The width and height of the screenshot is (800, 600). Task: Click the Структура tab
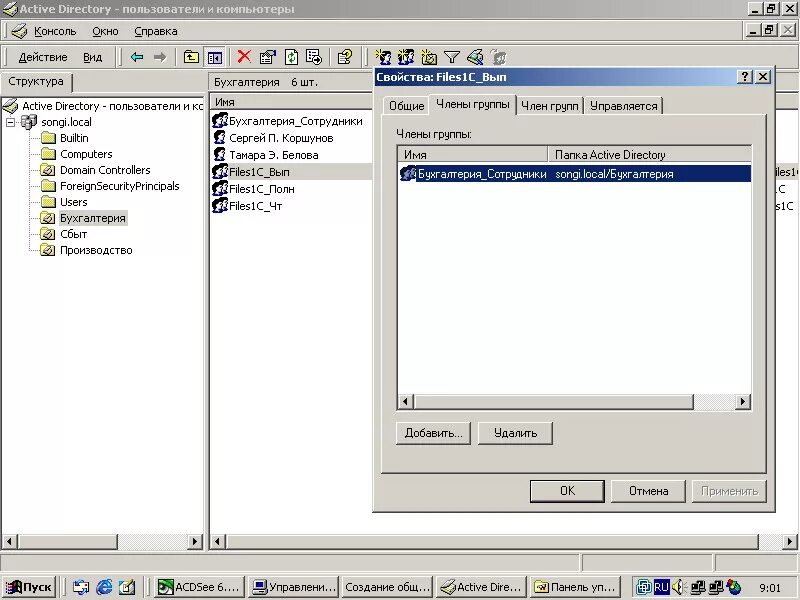click(36, 82)
